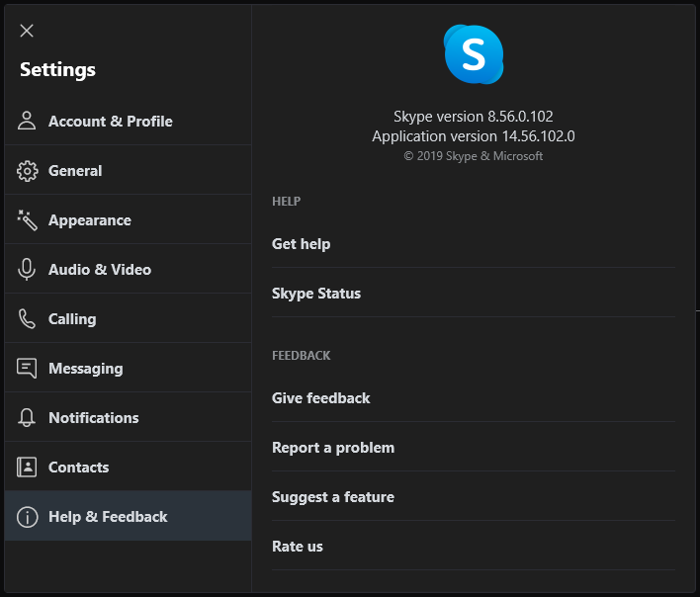Switch to Appearance settings

point(129,219)
